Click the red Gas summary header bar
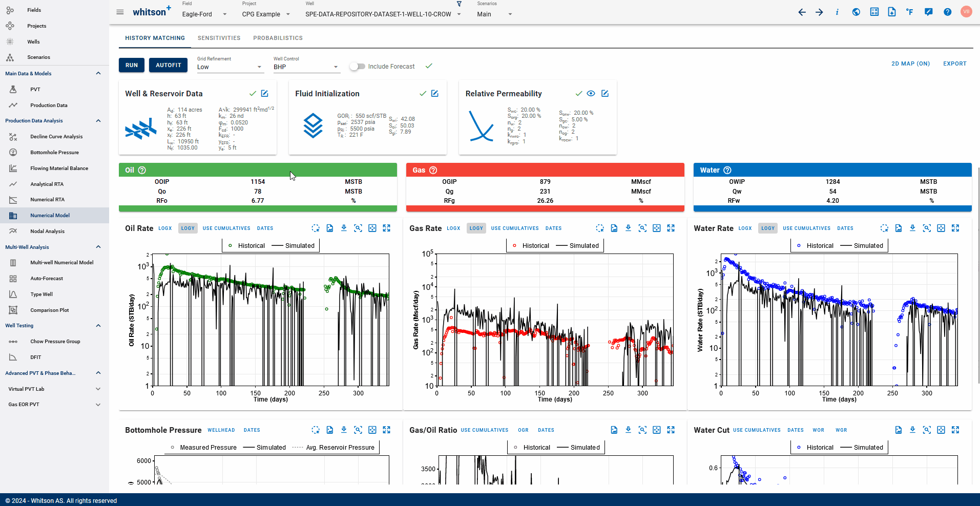 coord(545,170)
